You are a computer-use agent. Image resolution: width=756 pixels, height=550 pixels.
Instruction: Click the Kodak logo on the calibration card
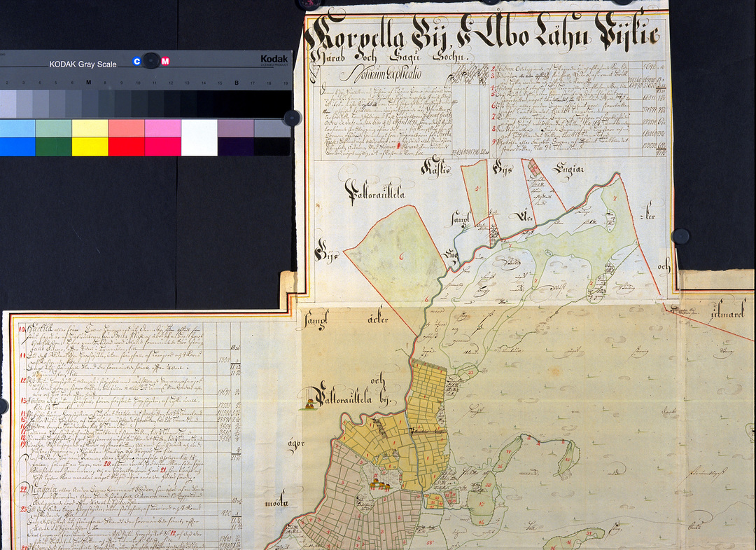pos(274,60)
